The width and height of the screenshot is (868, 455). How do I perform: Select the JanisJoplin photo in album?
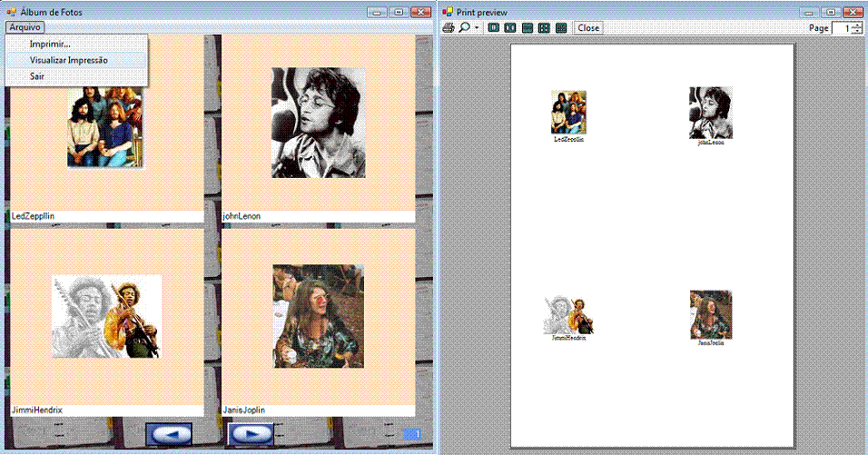pos(319,316)
